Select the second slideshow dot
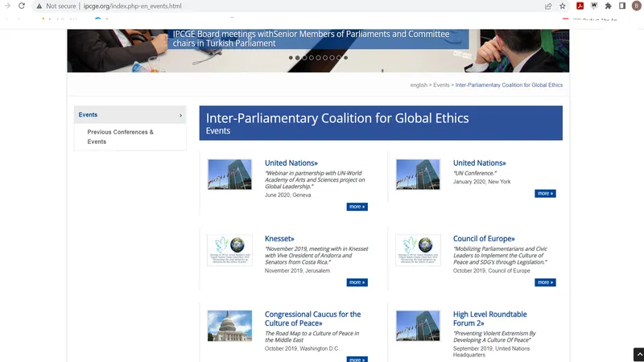Image resolution: width=644 pixels, height=362 pixels. [x=297, y=58]
